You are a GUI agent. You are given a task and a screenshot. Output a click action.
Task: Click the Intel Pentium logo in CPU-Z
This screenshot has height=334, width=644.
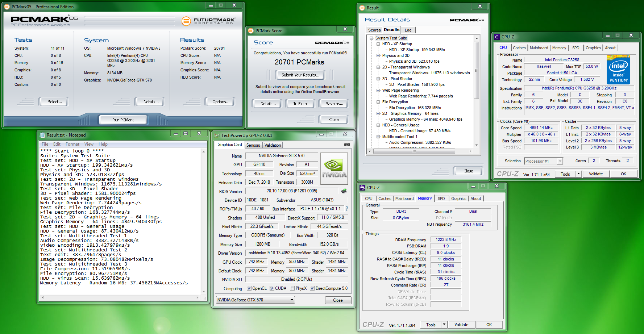pos(618,70)
